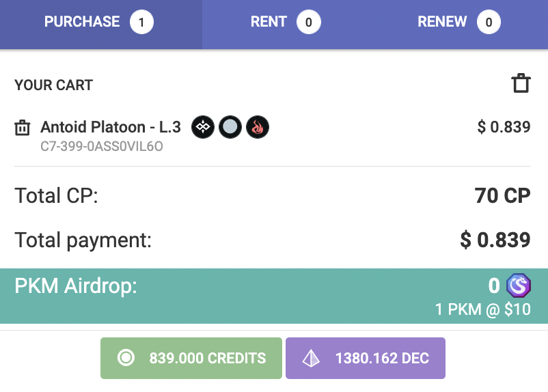This screenshot has height=392, width=548.
Task: Empty the cart with the top trash icon
Action: pyautogui.click(x=521, y=83)
